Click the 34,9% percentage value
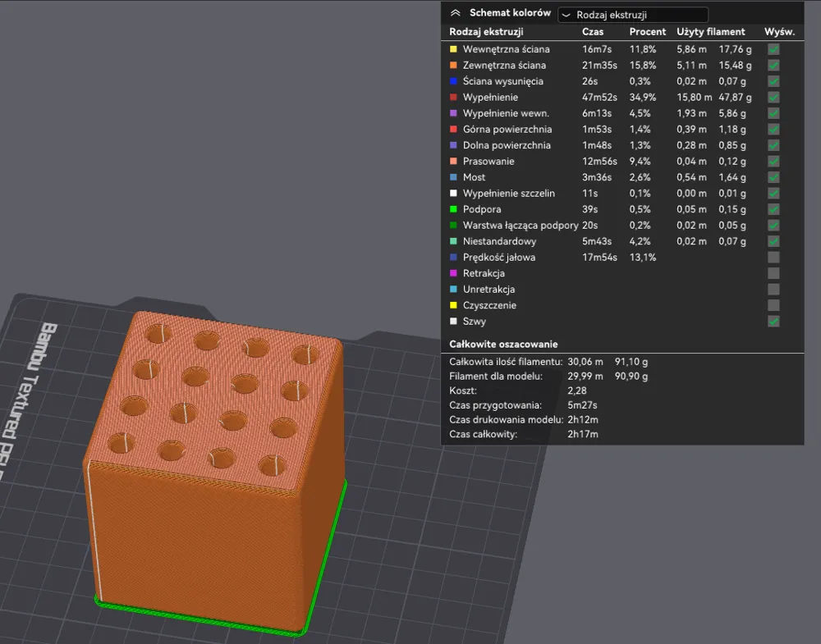This screenshot has width=821, height=644. tap(643, 98)
